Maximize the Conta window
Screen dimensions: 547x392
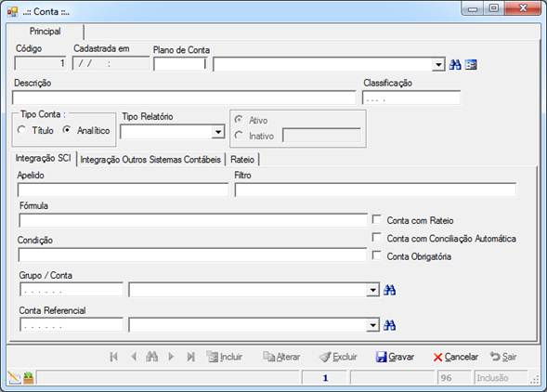pos(494,8)
